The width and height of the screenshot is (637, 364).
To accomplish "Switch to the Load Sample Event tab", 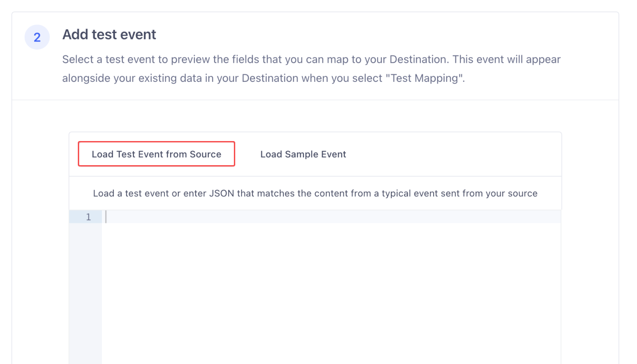I will coord(303,154).
